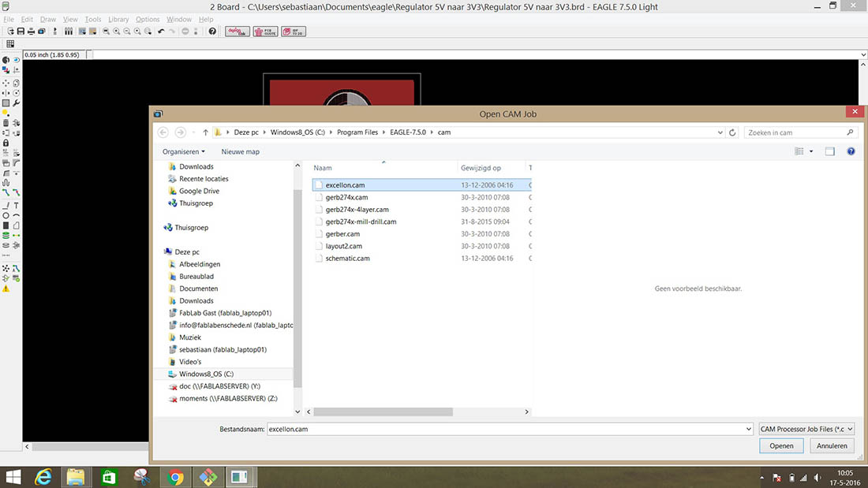Viewport: 868px width, 488px height.
Task: Open the CAM Processor Job Files type dropdown
Action: pos(806,429)
